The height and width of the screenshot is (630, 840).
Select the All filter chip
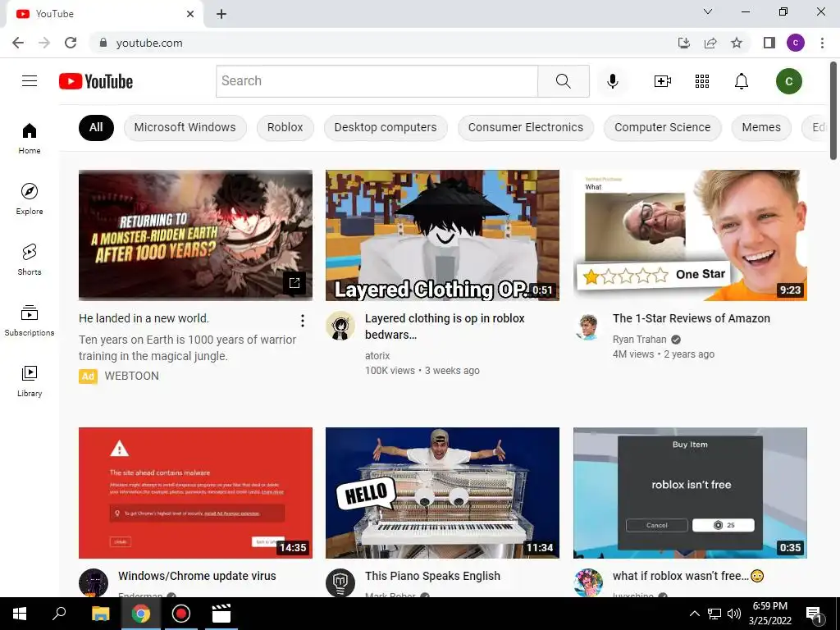[x=96, y=127]
